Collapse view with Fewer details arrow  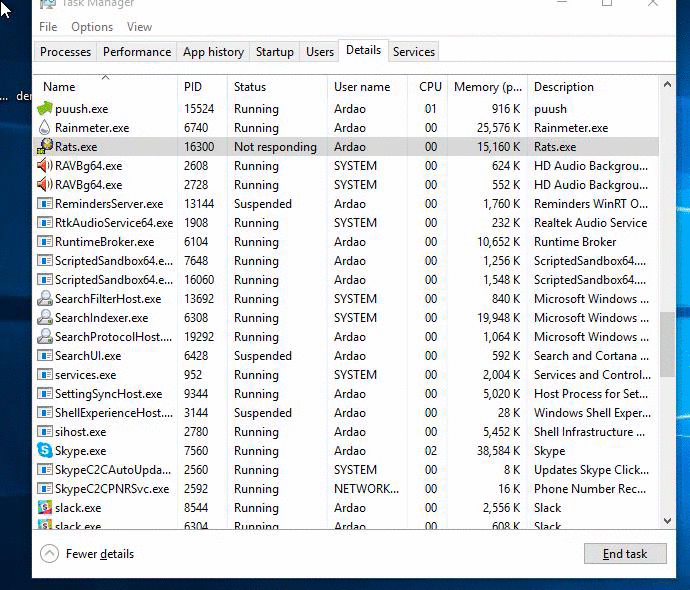(49, 553)
